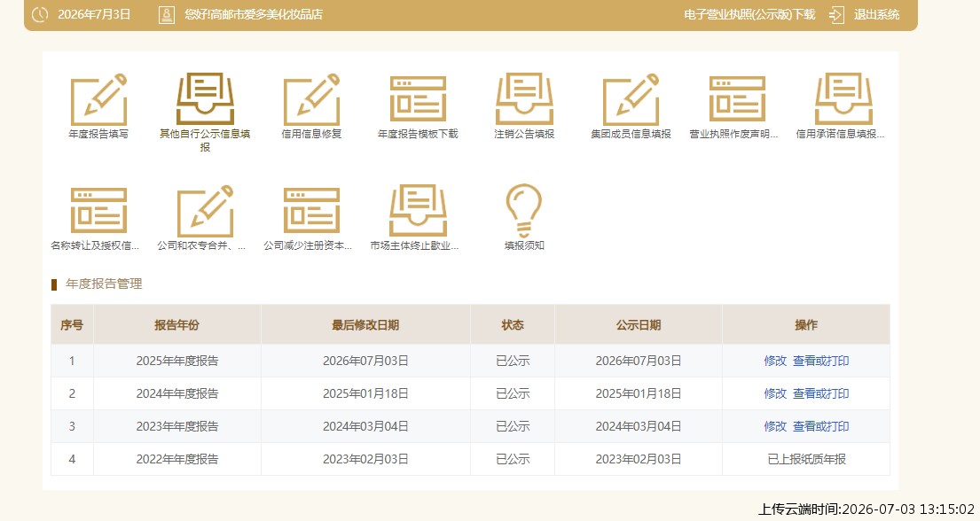The image size is (980, 521).
Task: Open 公司和农专合并 icon
Action: [x=205, y=211]
